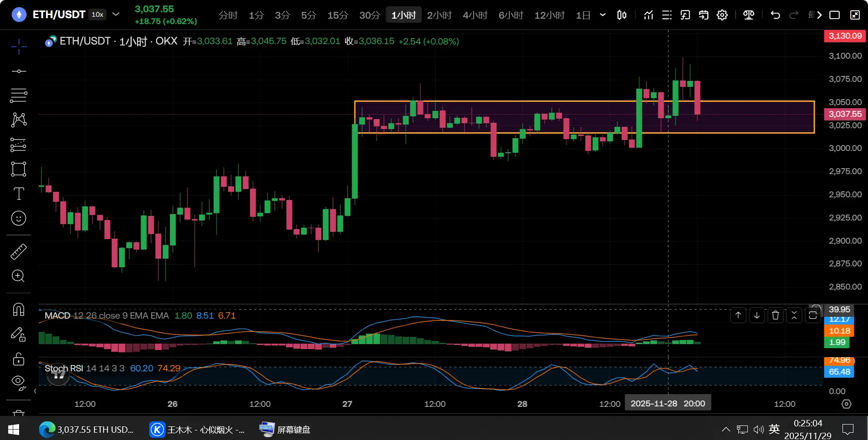
Task: Select the ruler measurement tool
Action: point(19,252)
